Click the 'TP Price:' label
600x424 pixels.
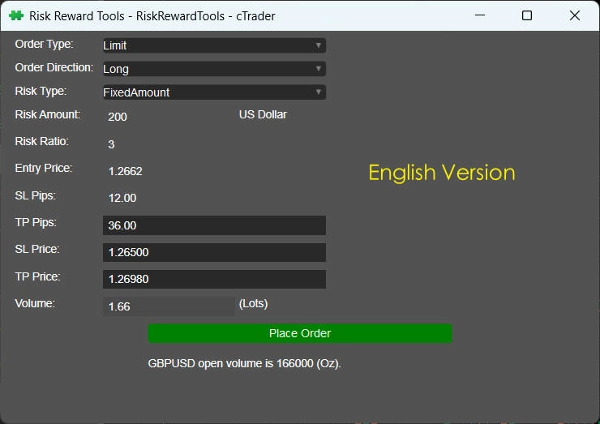[x=38, y=276]
